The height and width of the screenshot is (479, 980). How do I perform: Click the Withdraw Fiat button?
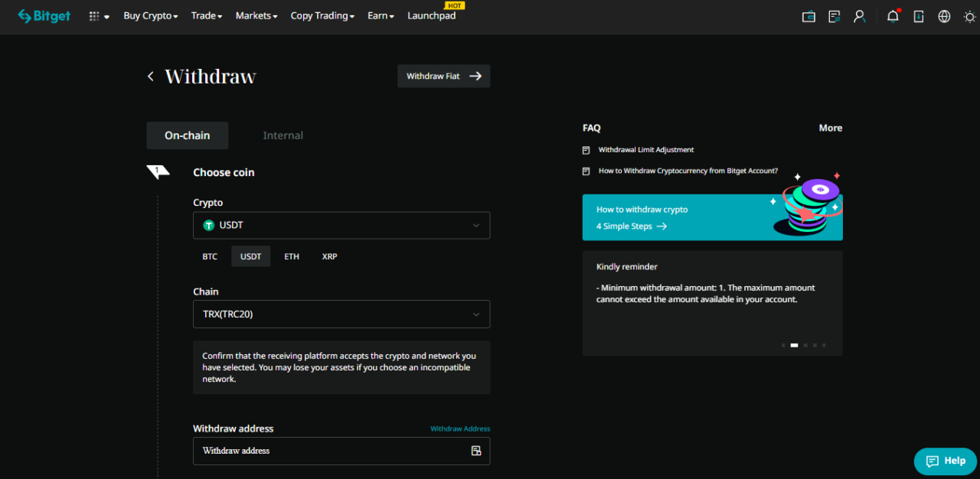pos(443,76)
